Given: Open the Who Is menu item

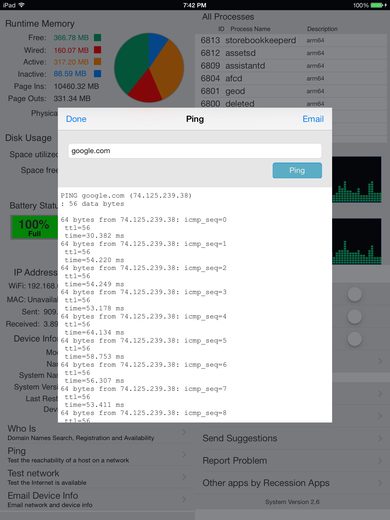Looking at the screenshot, I should click(97, 433).
